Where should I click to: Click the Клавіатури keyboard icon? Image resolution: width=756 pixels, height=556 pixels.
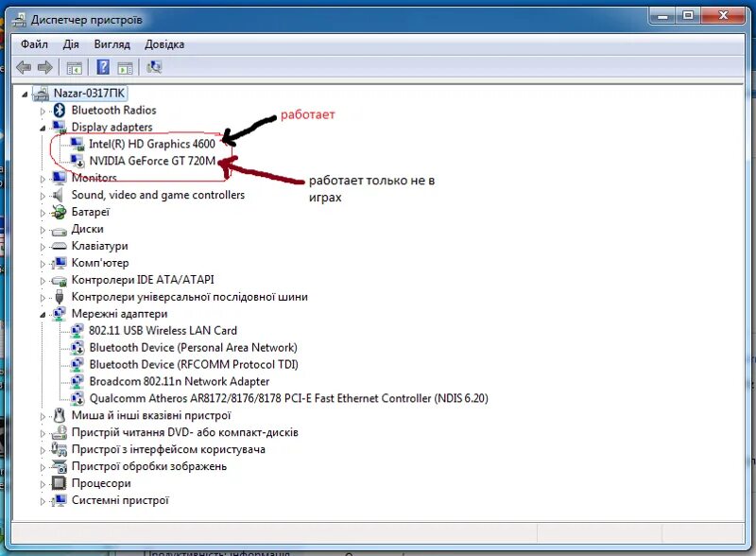click(x=59, y=247)
